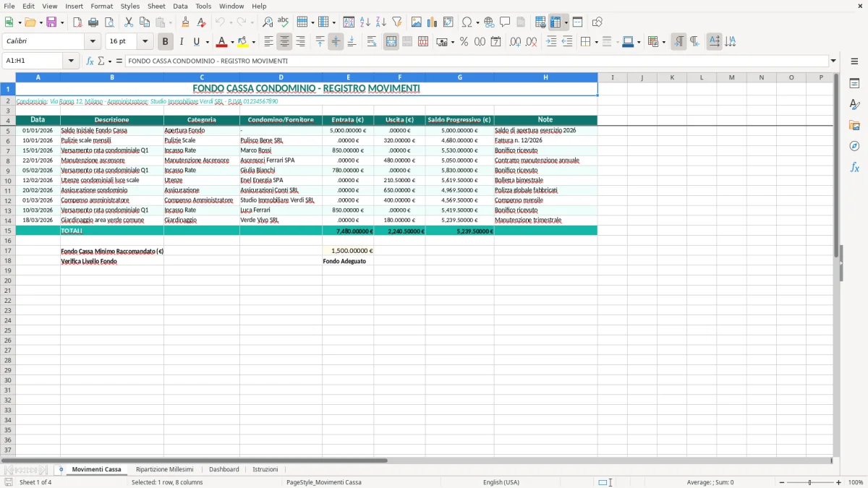The image size is (868, 488).
Task: Open the Data menu
Action: 180,6
